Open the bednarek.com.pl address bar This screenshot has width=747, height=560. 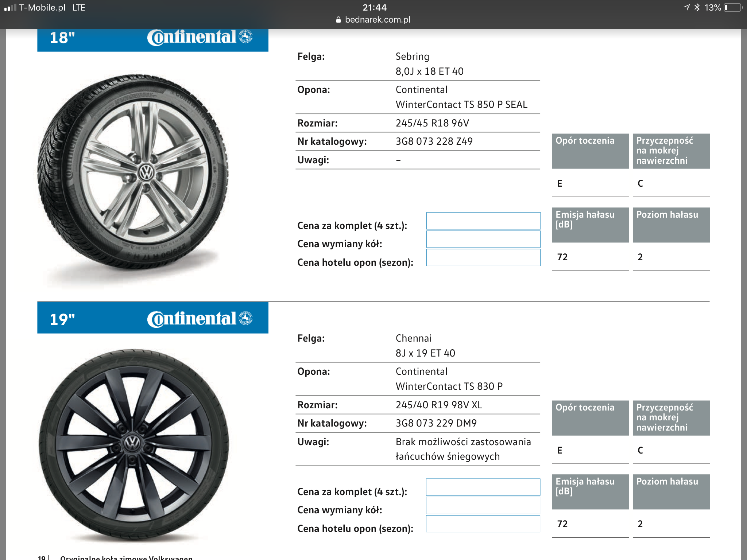[373, 20]
